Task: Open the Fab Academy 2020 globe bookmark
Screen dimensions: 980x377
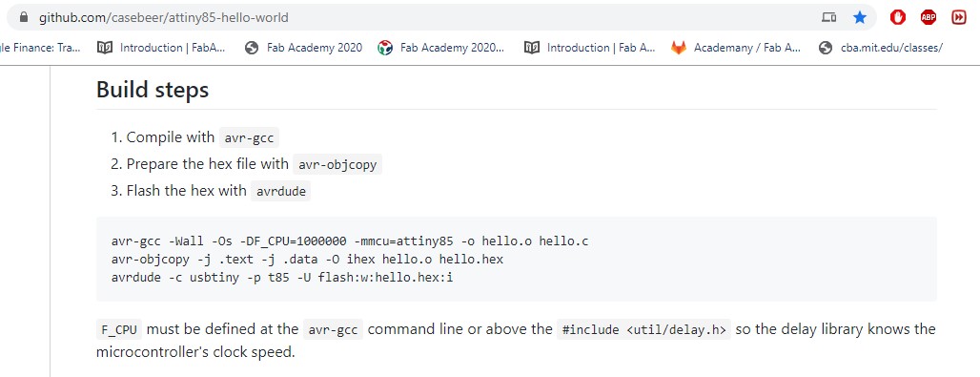Action: coord(303,48)
